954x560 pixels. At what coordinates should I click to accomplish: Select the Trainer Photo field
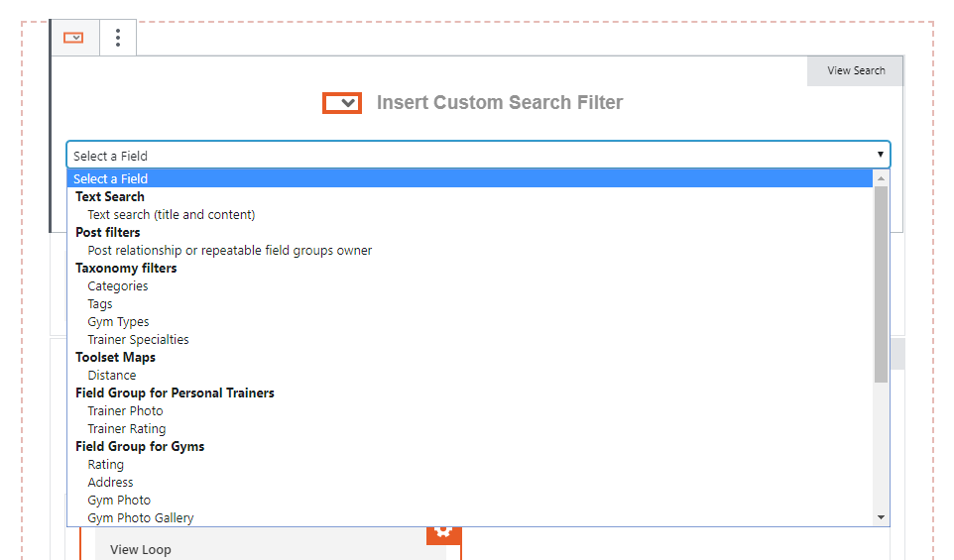125,411
